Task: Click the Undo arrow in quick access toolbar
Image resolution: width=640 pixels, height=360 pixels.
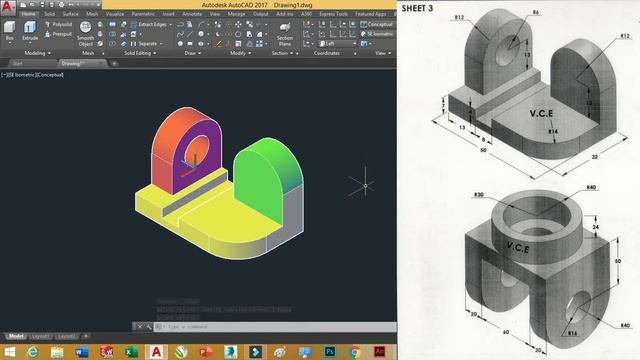Action: point(71,5)
